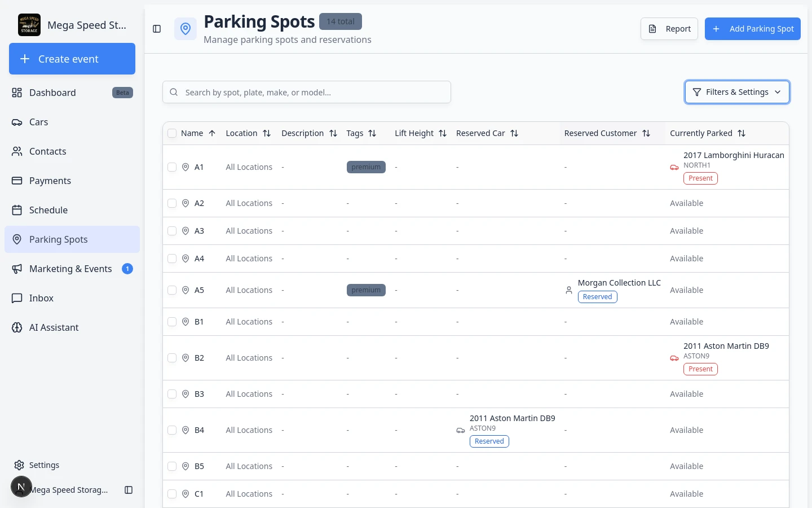The image size is (812, 508).
Task: Click Present badge in B2 row
Action: [x=700, y=369]
